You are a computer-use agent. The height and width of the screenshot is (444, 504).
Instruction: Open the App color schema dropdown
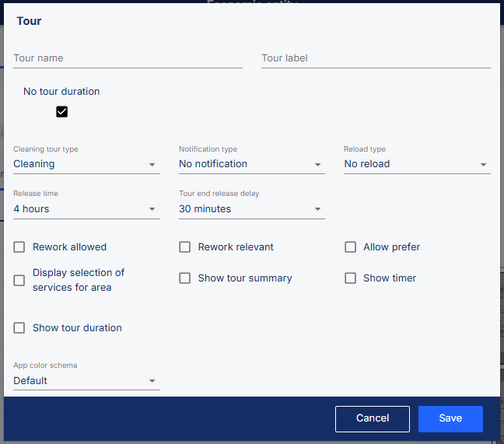pos(86,381)
